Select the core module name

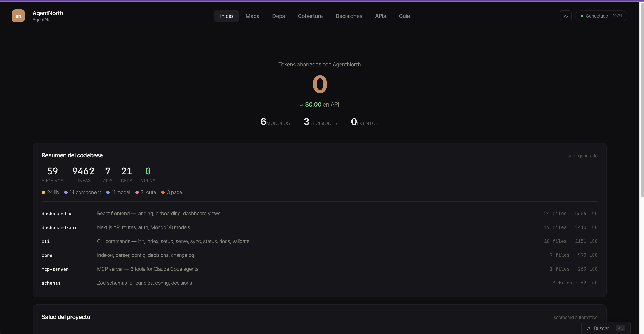(47, 255)
